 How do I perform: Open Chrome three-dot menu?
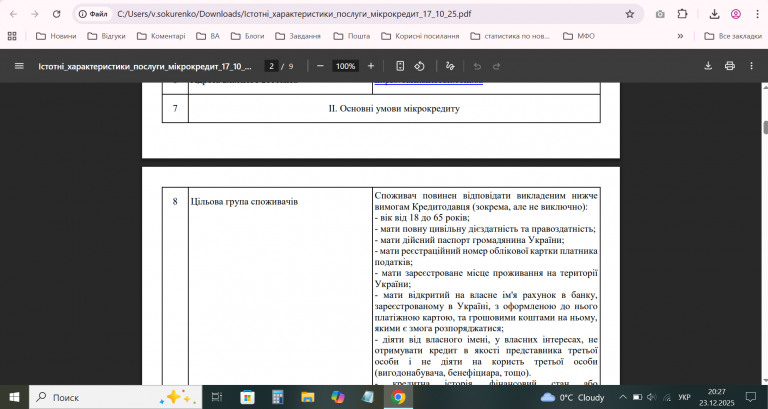click(757, 14)
